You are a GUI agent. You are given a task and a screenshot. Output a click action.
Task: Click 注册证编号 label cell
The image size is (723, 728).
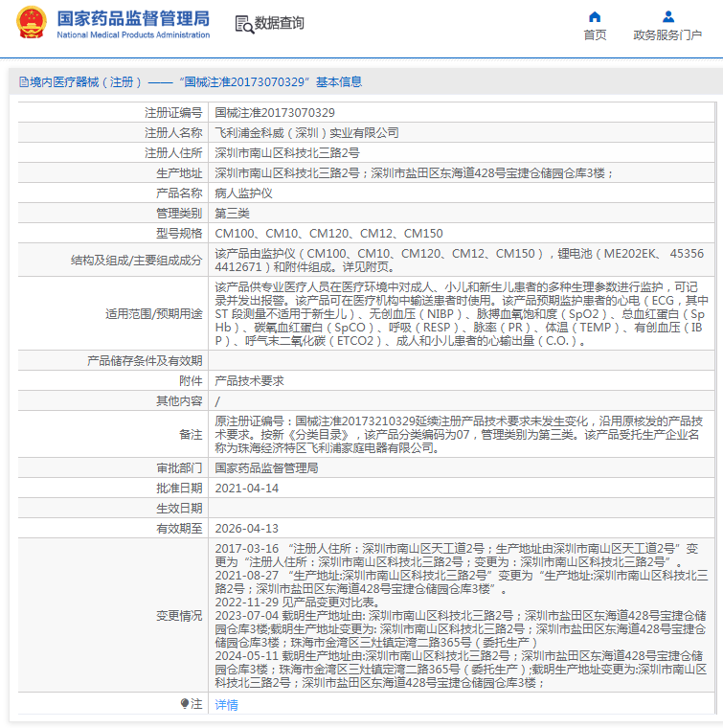click(x=173, y=113)
